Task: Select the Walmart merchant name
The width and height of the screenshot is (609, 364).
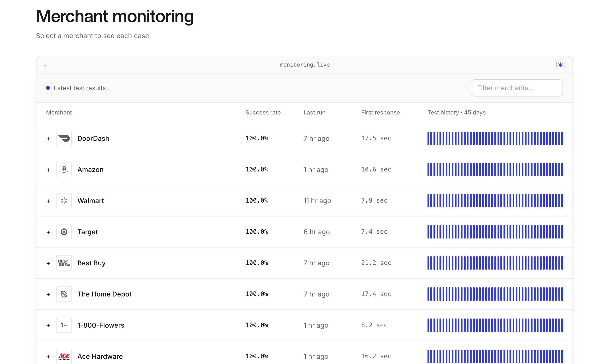Action: (x=91, y=201)
